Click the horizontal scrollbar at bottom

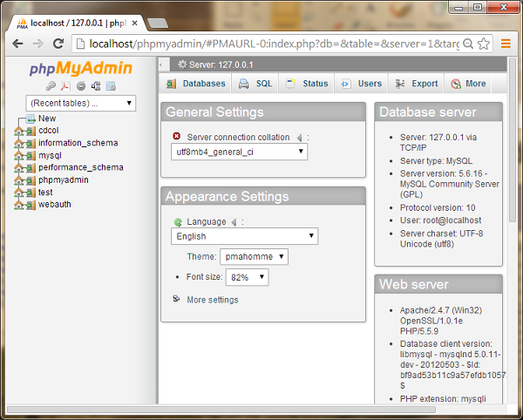(221, 410)
